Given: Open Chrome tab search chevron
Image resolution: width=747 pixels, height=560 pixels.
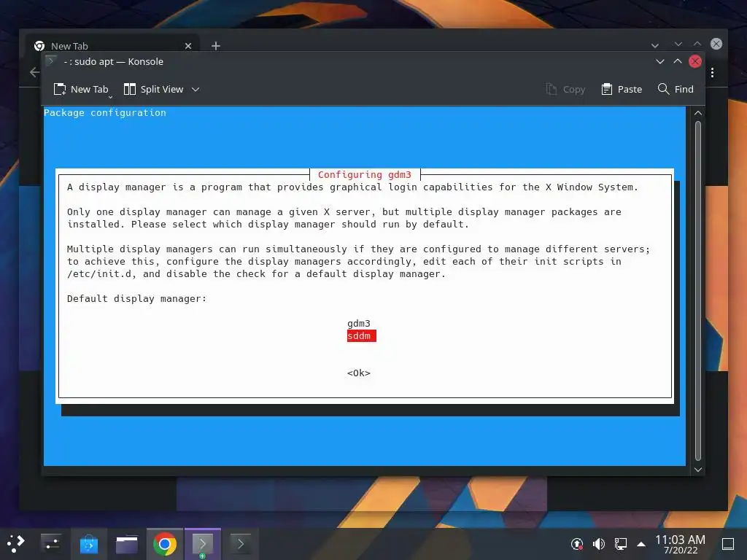Looking at the screenshot, I should pos(655,45).
